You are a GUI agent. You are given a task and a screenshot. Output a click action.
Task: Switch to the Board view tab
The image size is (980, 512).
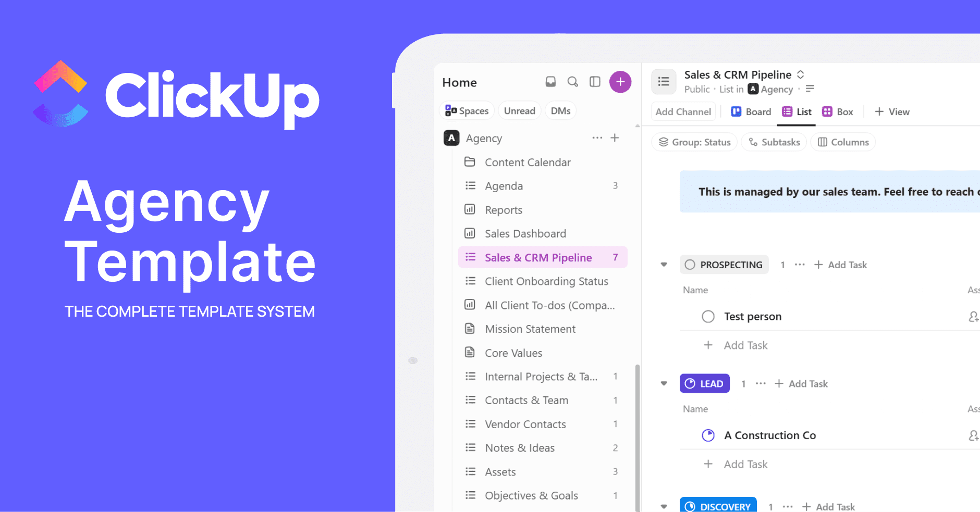tap(751, 112)
